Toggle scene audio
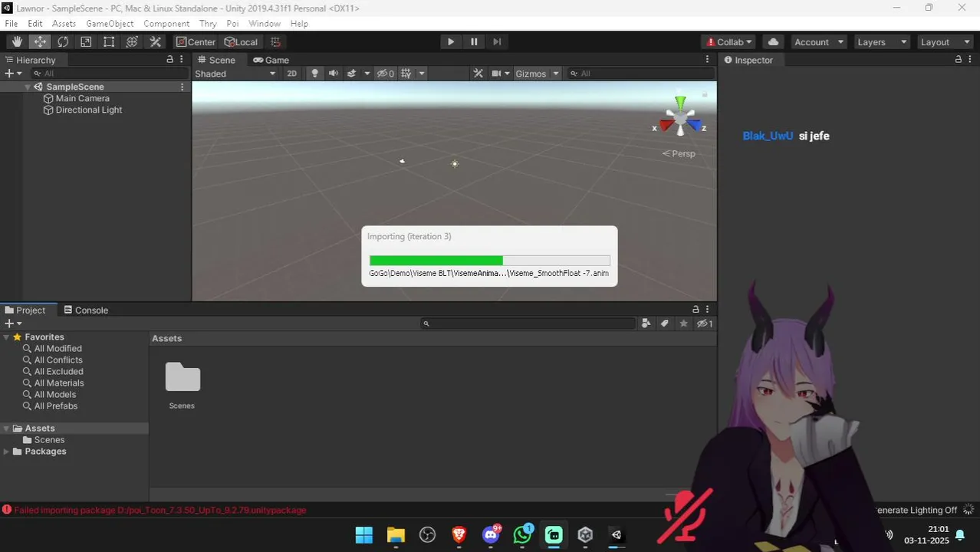Image resolution: width=980 pixels, height=552 pixels. click(334, 74)
